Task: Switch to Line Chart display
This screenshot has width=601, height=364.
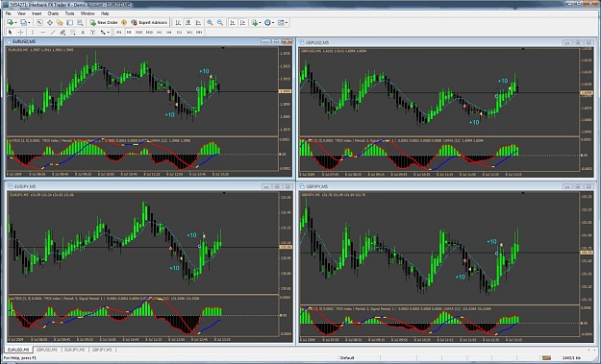Action: 198,23
